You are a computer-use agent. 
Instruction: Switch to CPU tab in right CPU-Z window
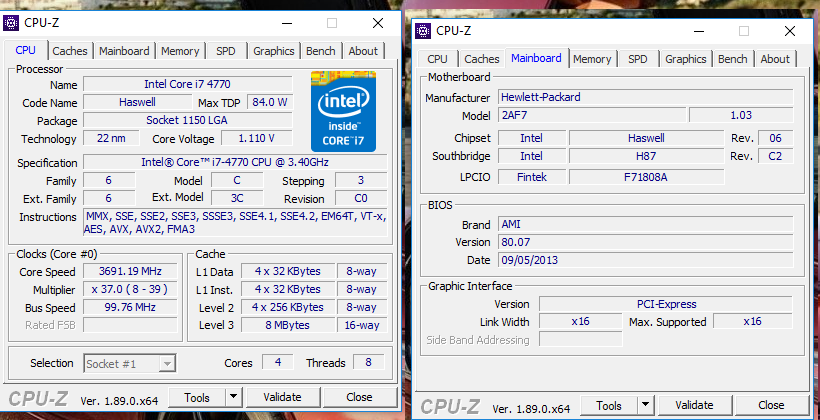(437, 59)
